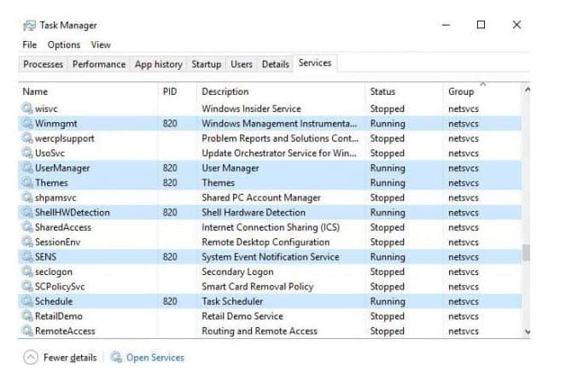This screenshot has height=392, width=572.
Task: Minimize the Task Manager window
Action: 446,25
